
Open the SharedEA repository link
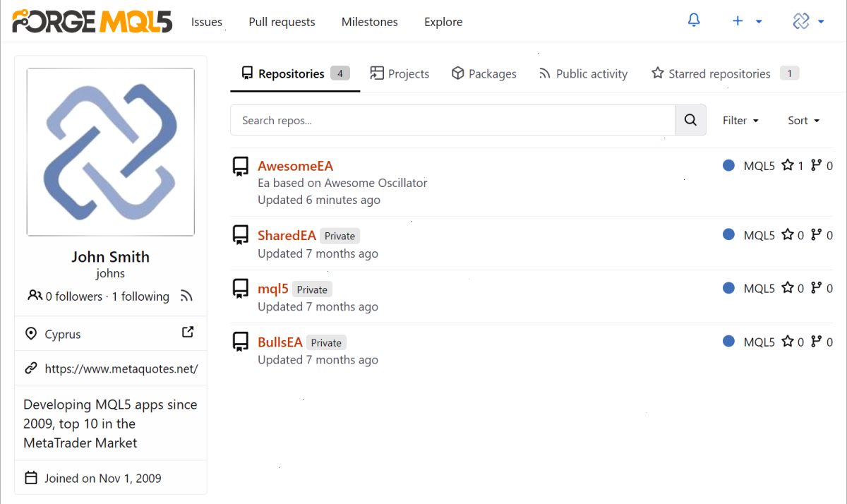point(287,235)
